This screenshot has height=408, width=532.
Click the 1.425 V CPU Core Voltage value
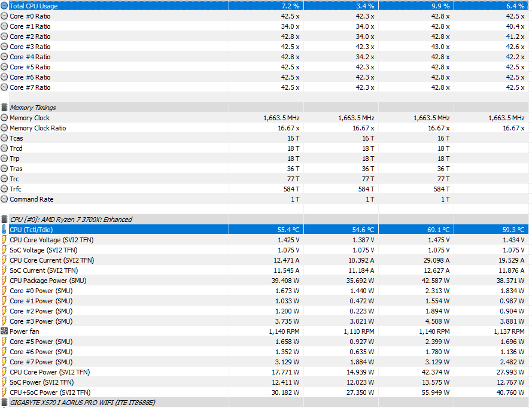[x=288, y=240]
